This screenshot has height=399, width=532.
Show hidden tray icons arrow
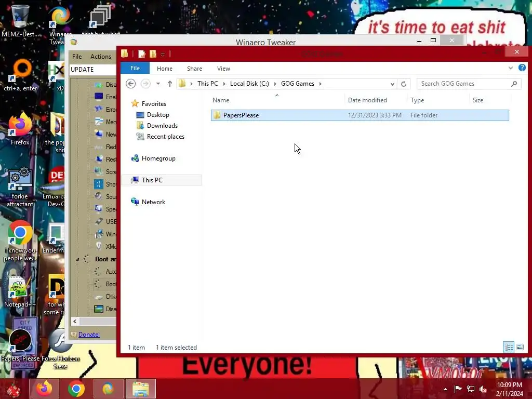pos(445,389)
